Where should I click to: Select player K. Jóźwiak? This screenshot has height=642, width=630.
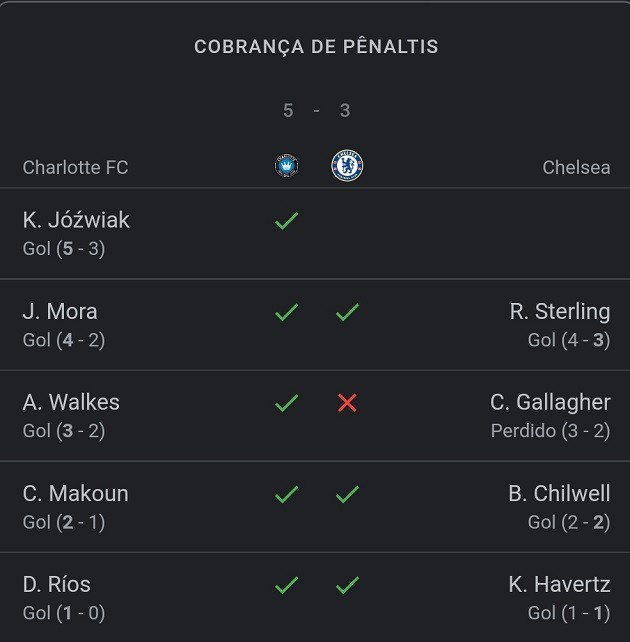pos(76,220)
